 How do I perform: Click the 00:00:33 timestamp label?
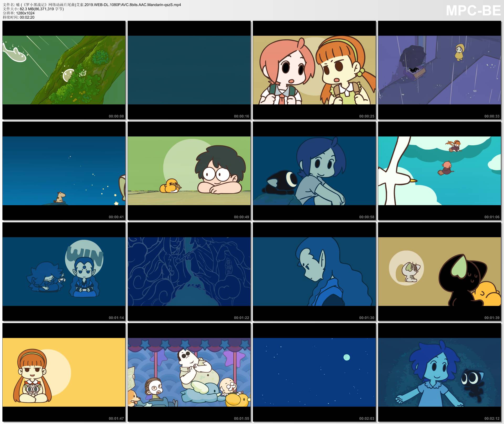[492, 116]
